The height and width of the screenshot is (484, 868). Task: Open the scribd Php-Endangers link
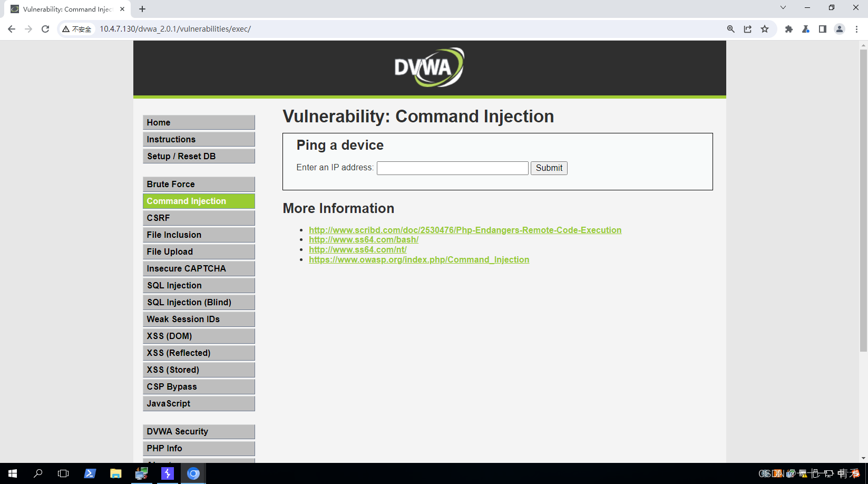click(465, 230)
